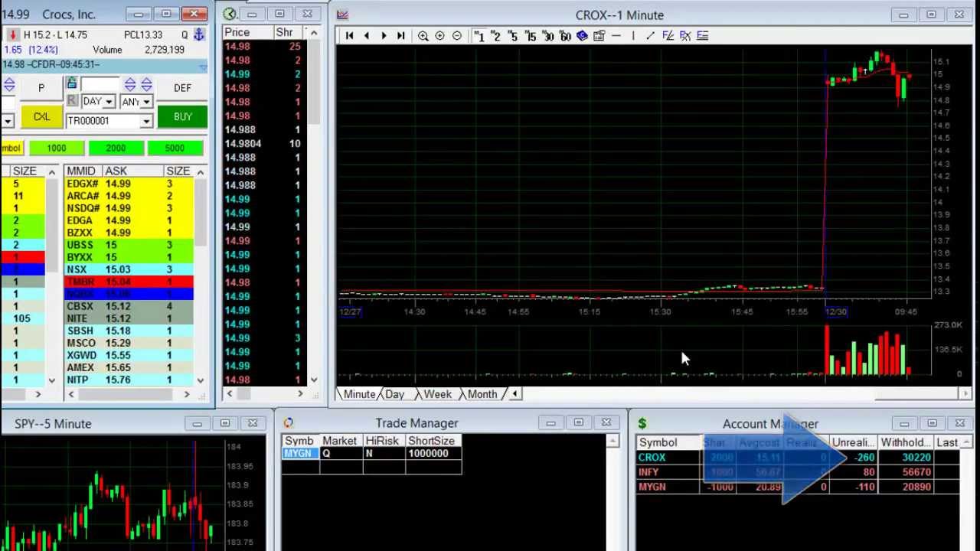Click the Fibonacci line tool icon
Screen dimensions: 980x551
tap(668, 36)
